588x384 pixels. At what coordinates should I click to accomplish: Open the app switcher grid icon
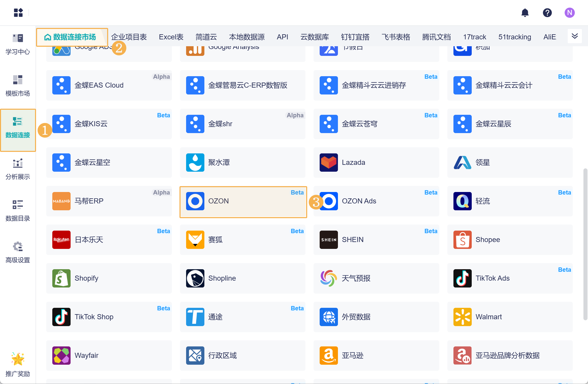[18, 13]
